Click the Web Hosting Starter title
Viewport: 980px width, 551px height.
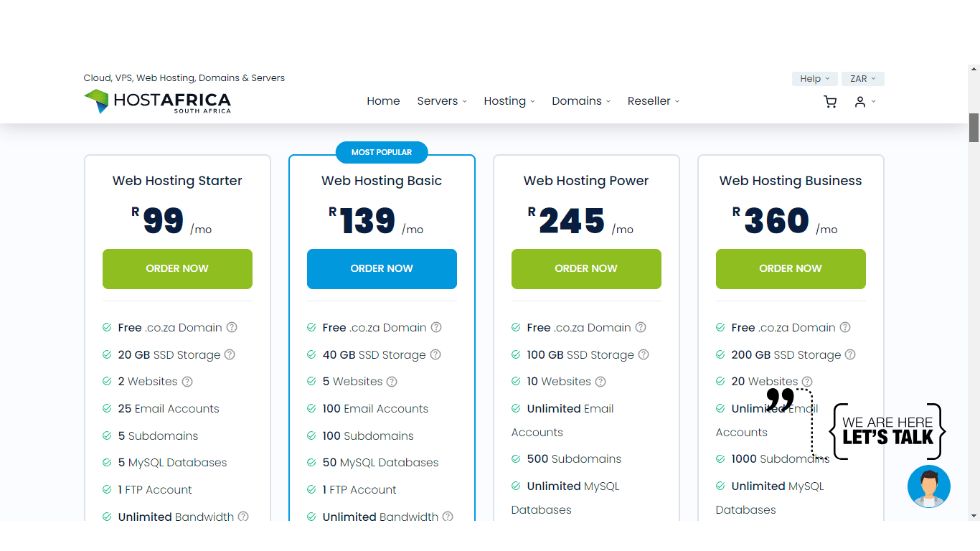pyautogui.click(x=177, y=181)
